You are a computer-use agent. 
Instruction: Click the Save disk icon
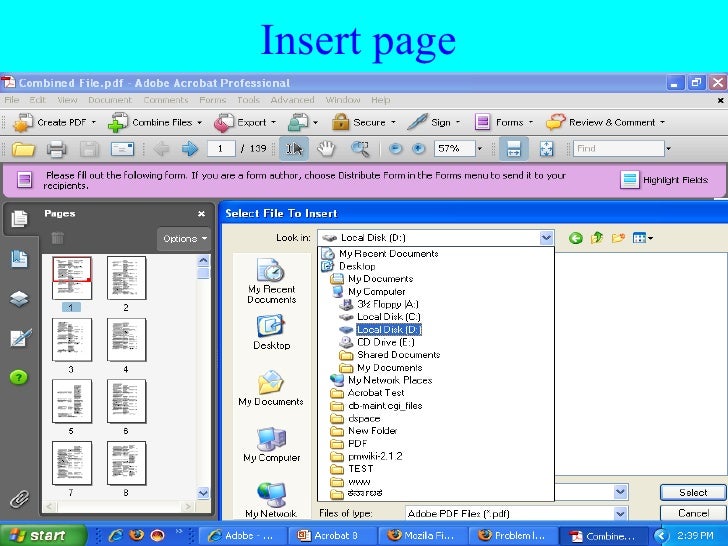[x=89, y=149]
